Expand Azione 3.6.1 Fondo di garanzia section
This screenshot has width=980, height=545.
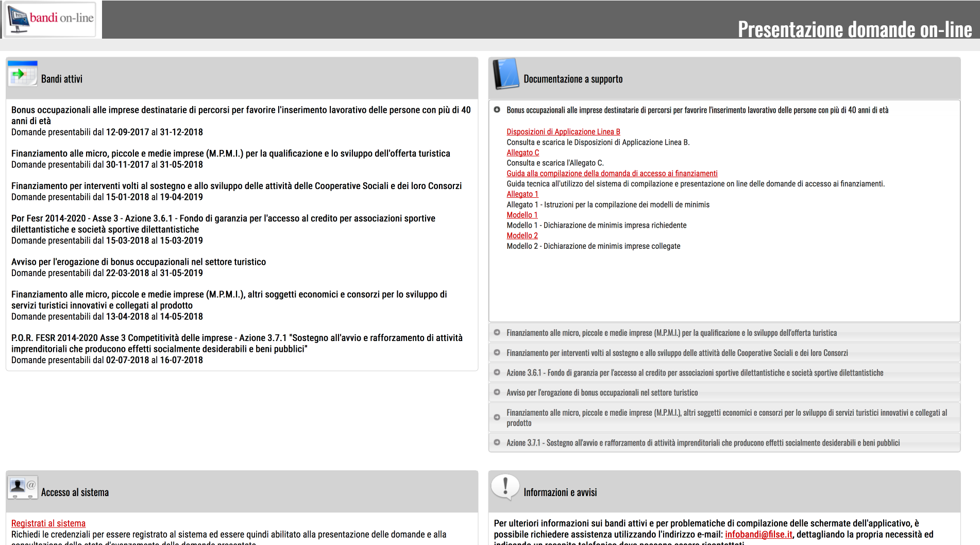[694, 373]
